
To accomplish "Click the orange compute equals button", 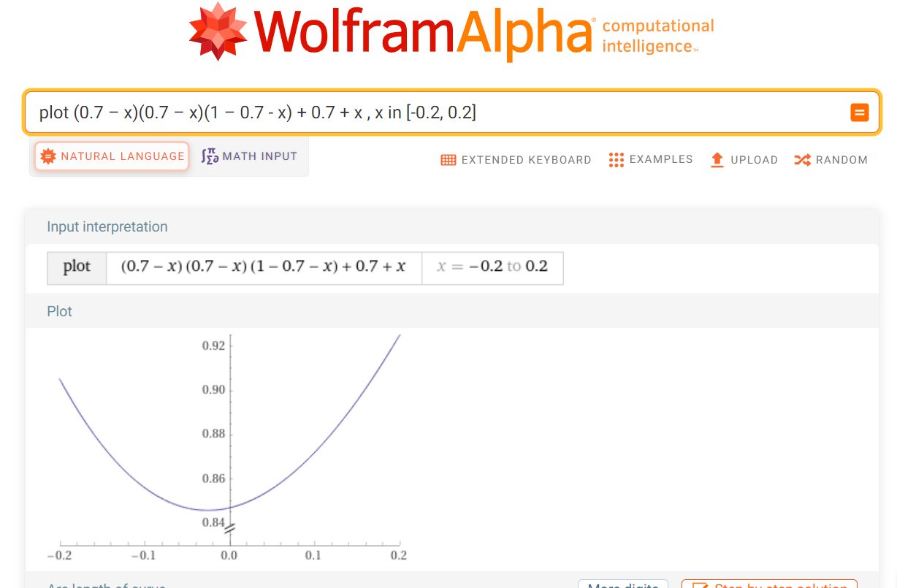I will coord(859,112).
